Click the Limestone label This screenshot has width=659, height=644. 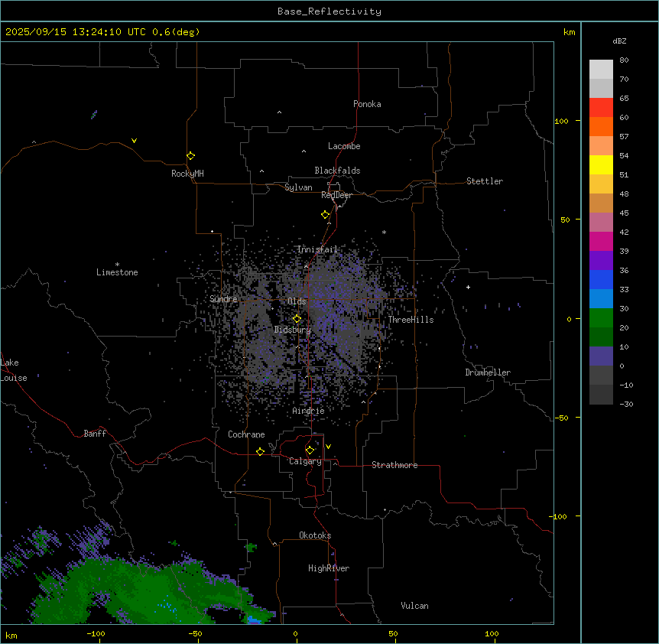117,272
